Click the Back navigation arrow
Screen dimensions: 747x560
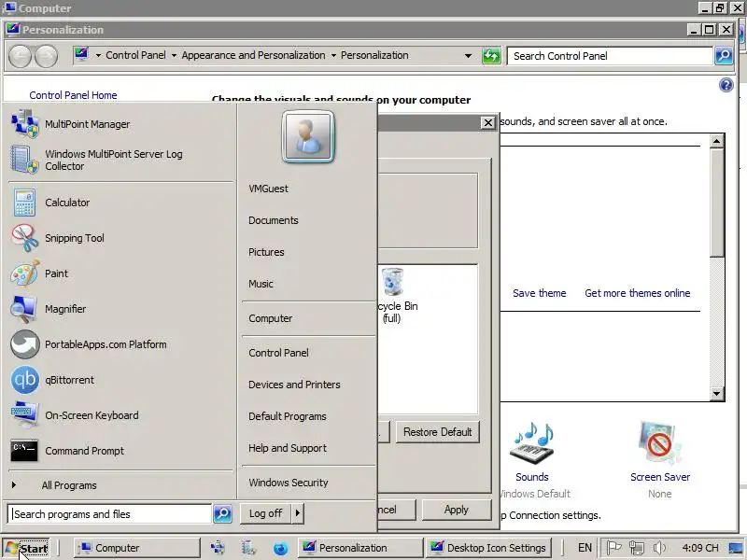tap(20, 56)
